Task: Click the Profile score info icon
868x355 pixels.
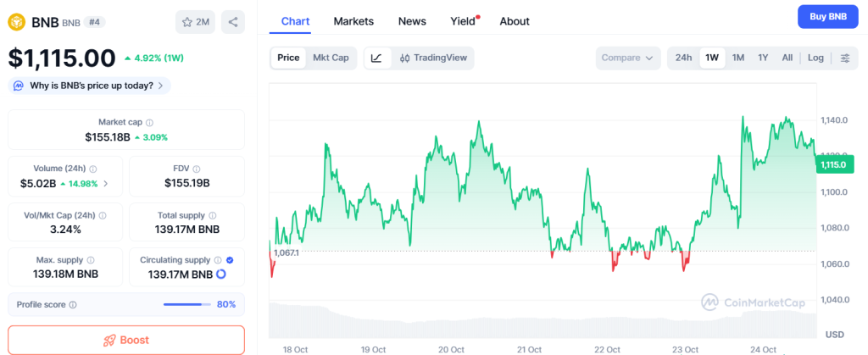Action: point(73,305)
